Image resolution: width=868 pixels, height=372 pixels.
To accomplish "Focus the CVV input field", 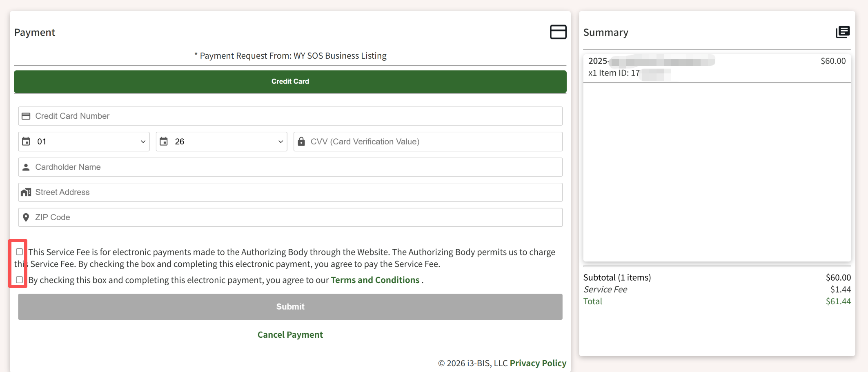I will (428, 142).
